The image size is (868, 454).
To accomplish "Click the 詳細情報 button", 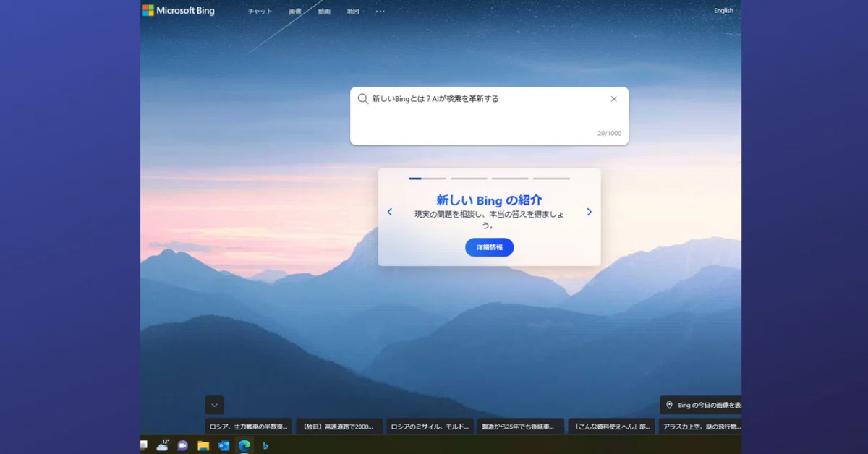I will (490, 247).
